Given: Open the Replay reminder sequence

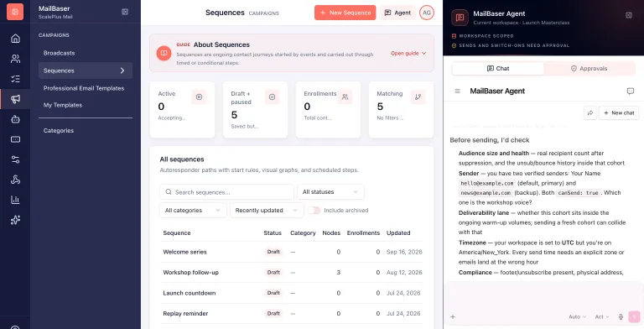Looking at the screenshot, I should coord(185,313).
